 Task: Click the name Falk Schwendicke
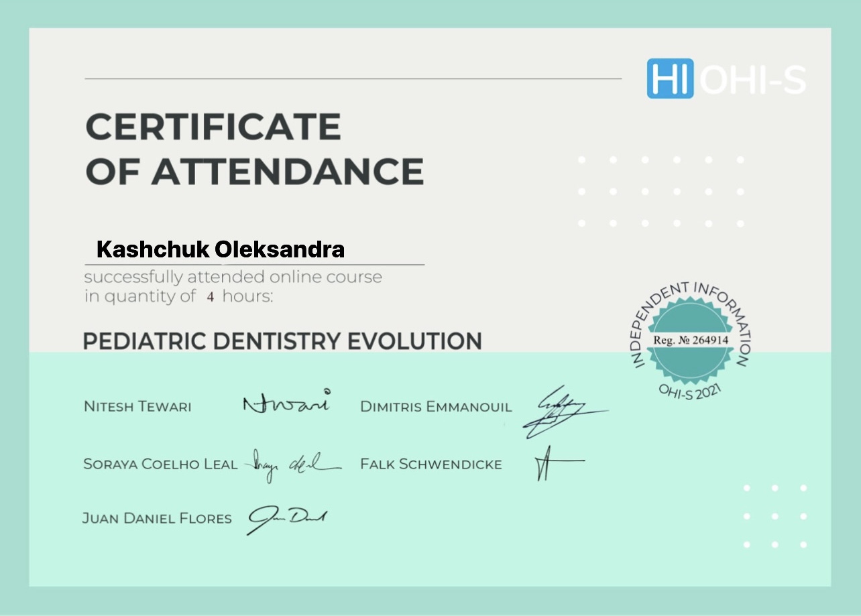click(431, 464)
